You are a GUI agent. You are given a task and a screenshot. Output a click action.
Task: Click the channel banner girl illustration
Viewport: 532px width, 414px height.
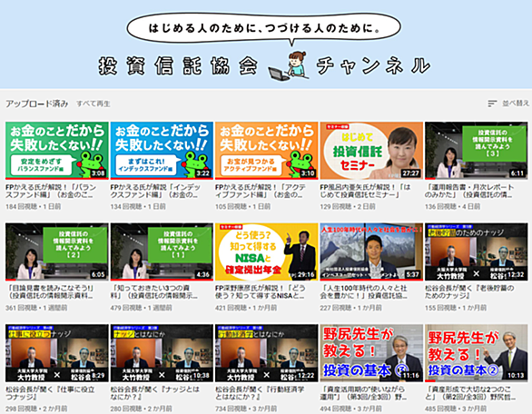coord(290,66)
